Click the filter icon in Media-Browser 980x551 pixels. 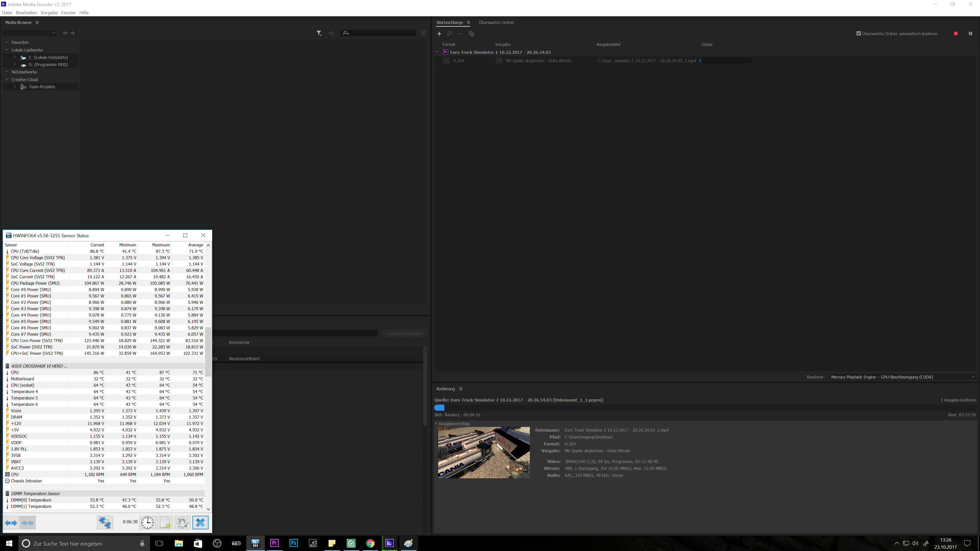click(319, 33)
